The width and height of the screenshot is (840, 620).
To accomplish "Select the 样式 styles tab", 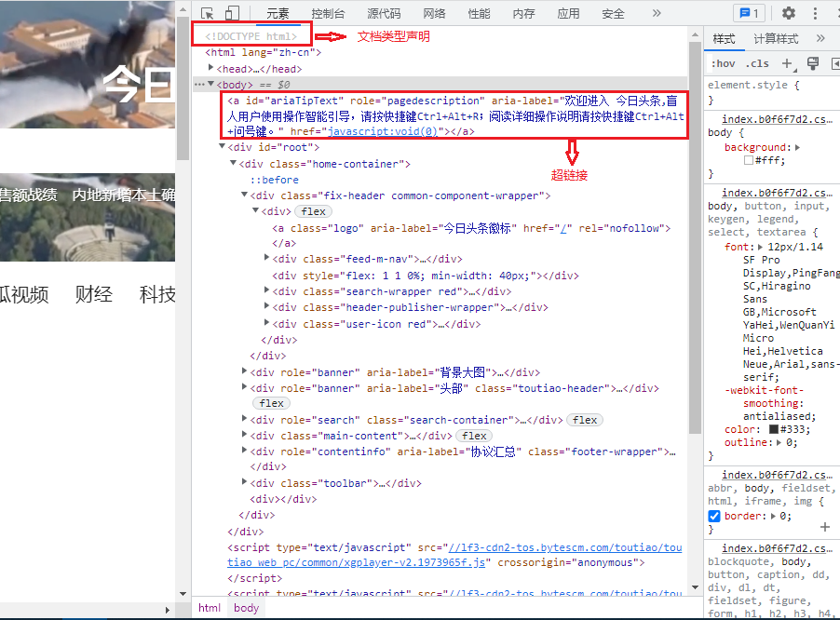I will [x=724, y=38].
